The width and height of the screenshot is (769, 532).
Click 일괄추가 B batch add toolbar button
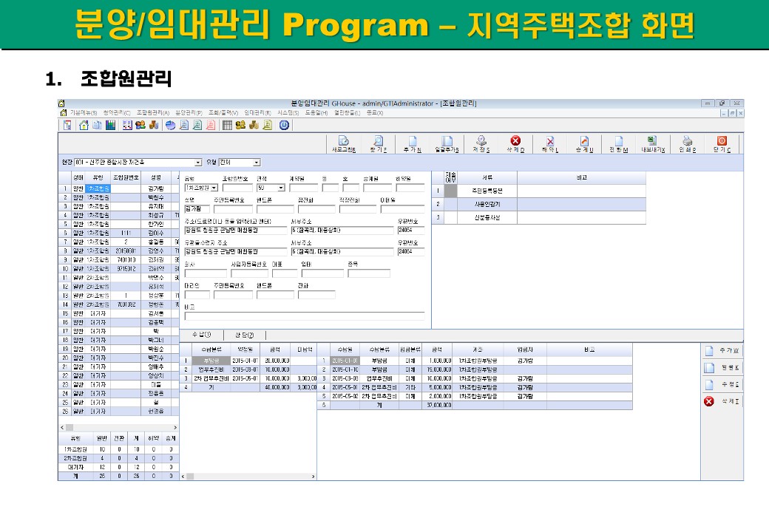pos(447,145)
